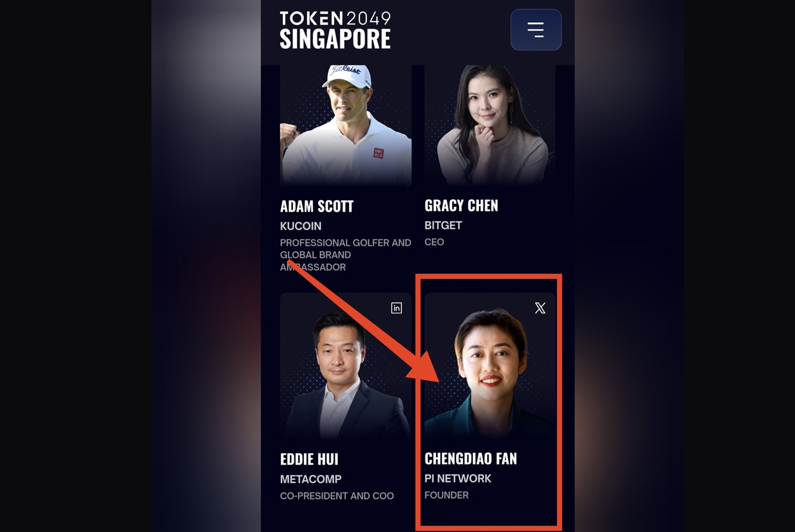This screenshot has width=795, height=532.
Task: Click the Founder title text
Action: pos(446,495)
